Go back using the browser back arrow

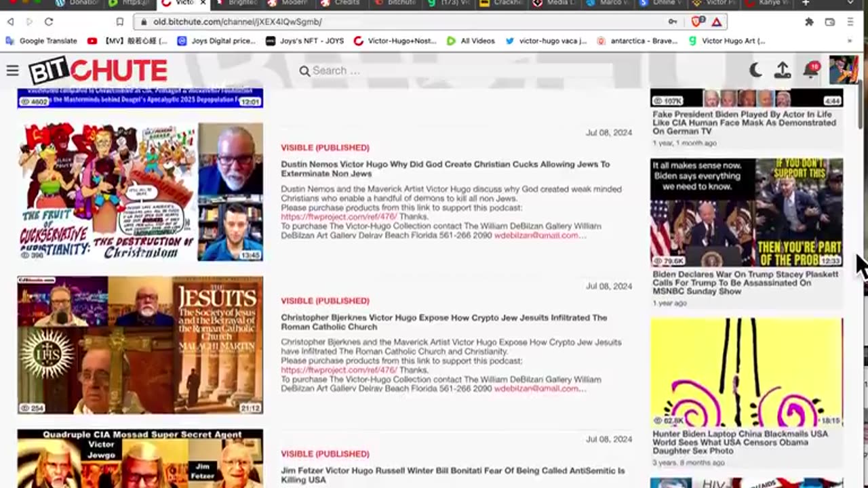point(10,22)
